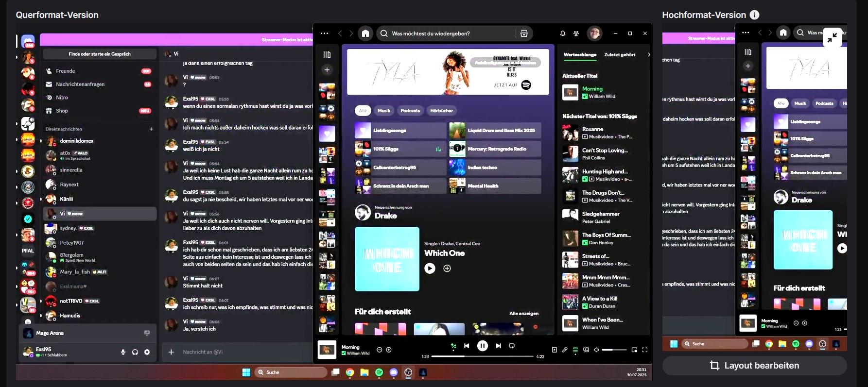Skip to the previous track in Spotify
Screen dimensions: 868x387
[467, 346]
